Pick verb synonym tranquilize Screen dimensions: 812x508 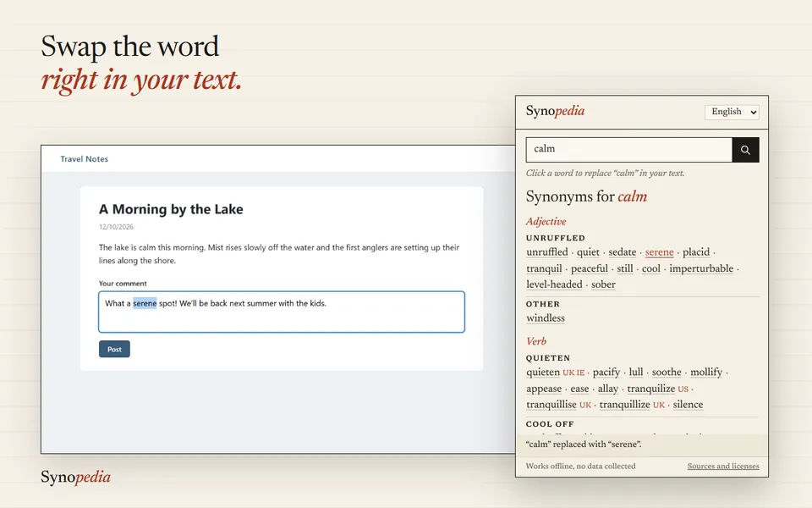[651, 389]
